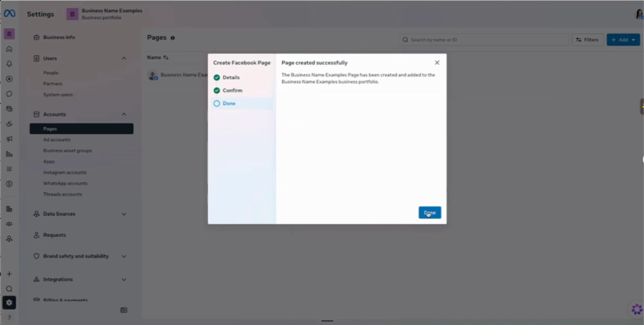Open the hamburger all tools icon
The height and width of the screenshot is (325, 644).
(9, 169)
